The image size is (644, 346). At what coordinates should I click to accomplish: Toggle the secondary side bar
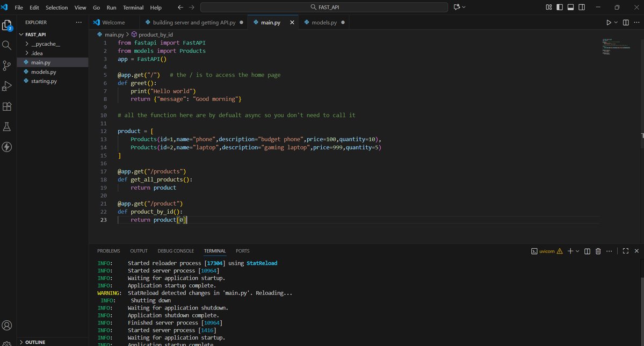pyautogui.click(x=582, y=7)
